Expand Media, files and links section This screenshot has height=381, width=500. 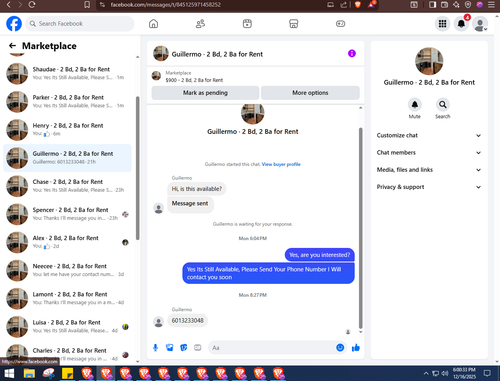pos(429,170)
